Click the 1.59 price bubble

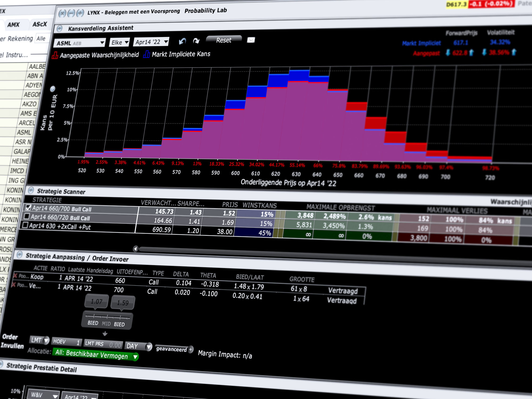click(x=123, y=303)
